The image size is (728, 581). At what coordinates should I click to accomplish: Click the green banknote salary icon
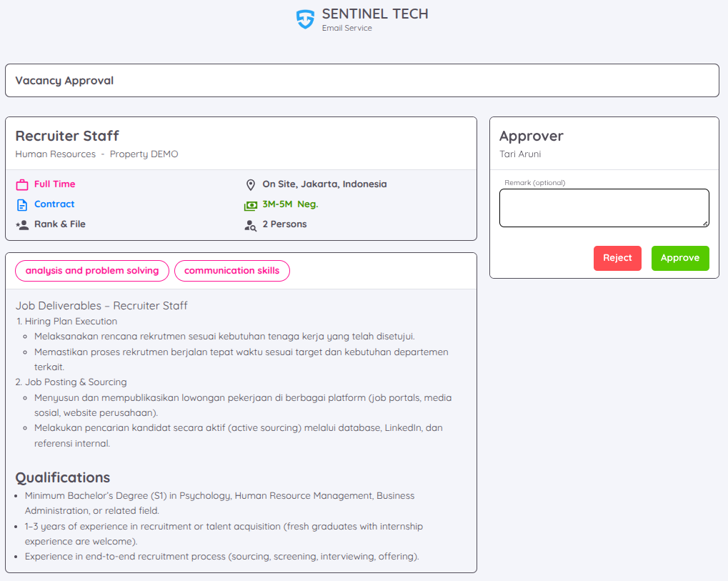coord(251,204)
